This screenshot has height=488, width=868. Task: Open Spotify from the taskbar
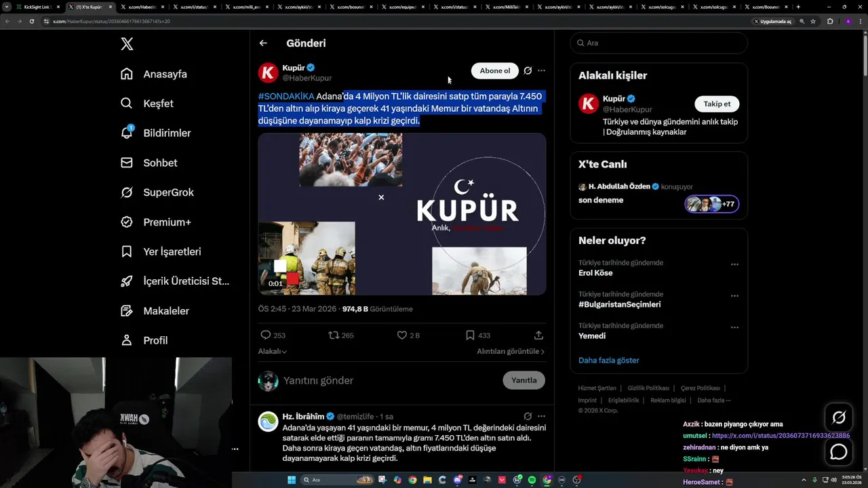(532, 480)
